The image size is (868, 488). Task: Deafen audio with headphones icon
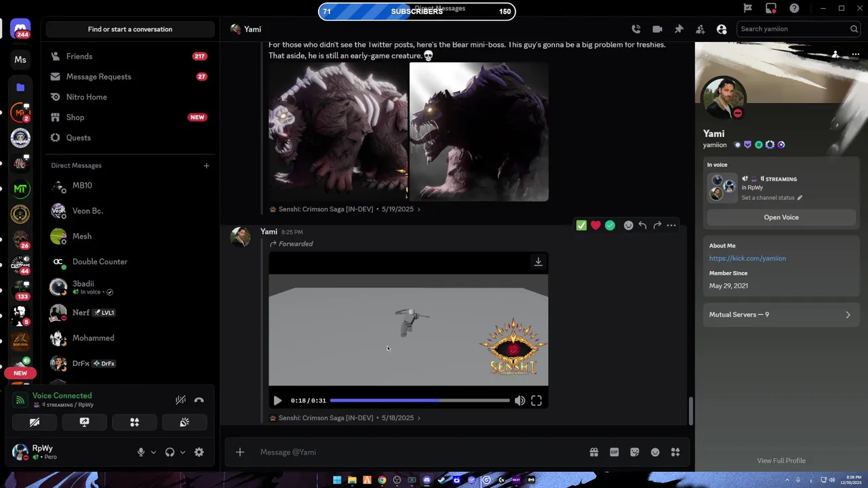(x=170, y=452)
